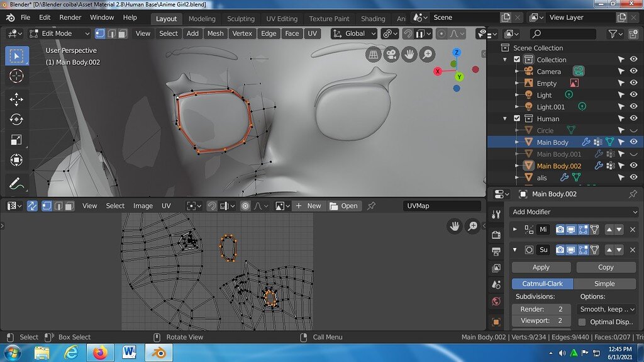The image size is (644, 362).
Task: Toggle Collection checkbox in outliner
Action: (x=517, y=60)
